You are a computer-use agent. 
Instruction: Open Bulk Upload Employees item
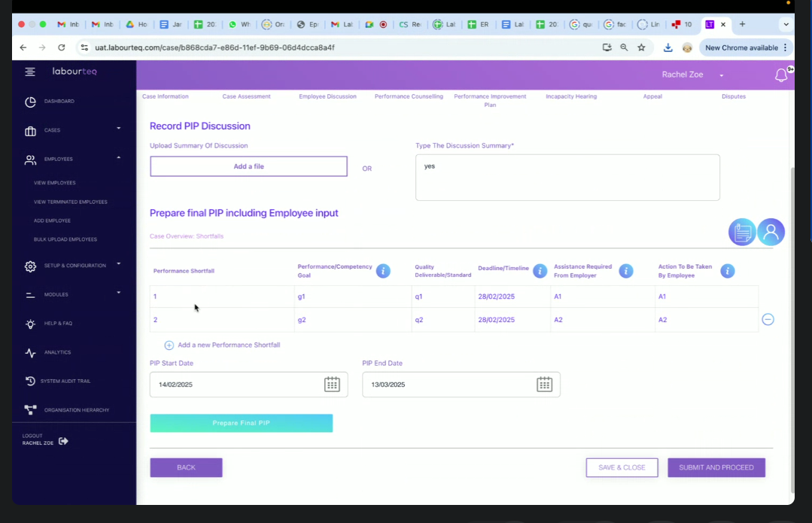[x=65, y=239]
